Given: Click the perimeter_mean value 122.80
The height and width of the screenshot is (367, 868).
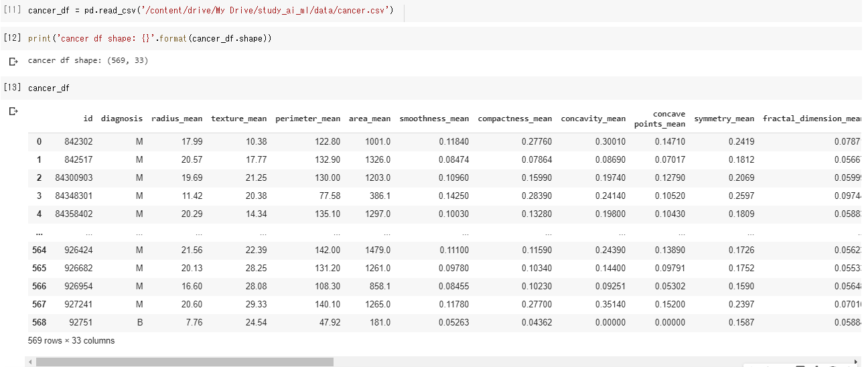Looking at the screenshot, I should pos(328,142).
